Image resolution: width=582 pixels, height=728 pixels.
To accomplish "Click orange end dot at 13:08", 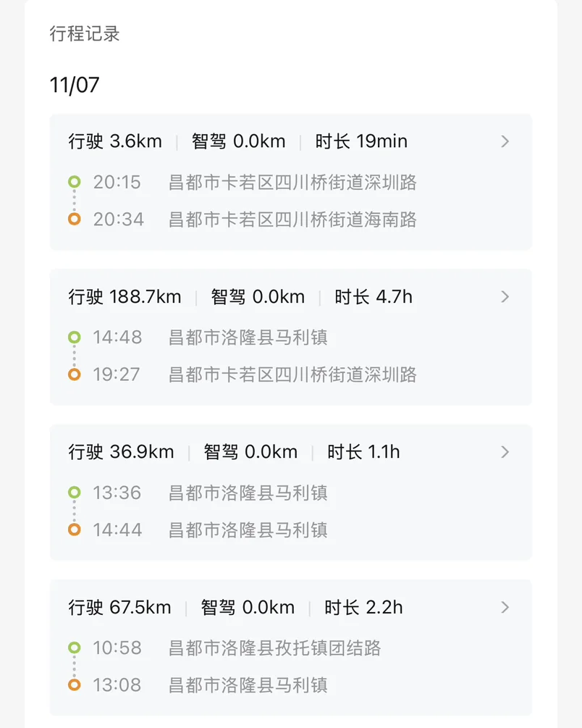I will [x=74, y=685].
